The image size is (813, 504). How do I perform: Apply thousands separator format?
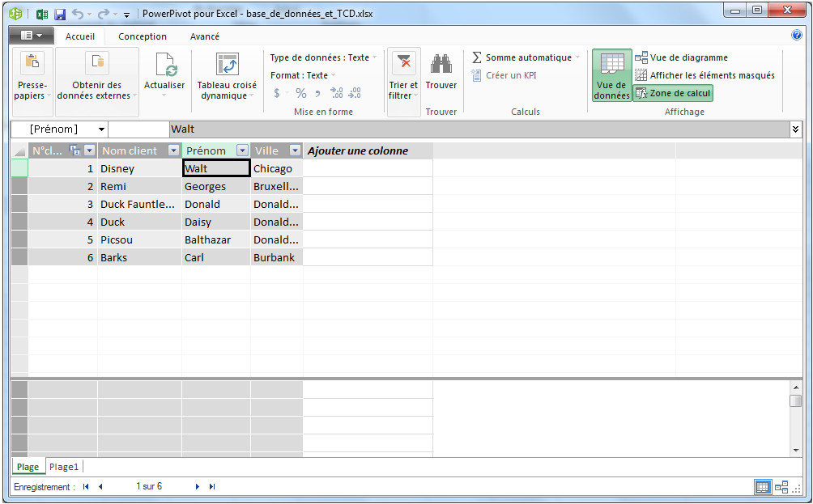pos(318,93)
